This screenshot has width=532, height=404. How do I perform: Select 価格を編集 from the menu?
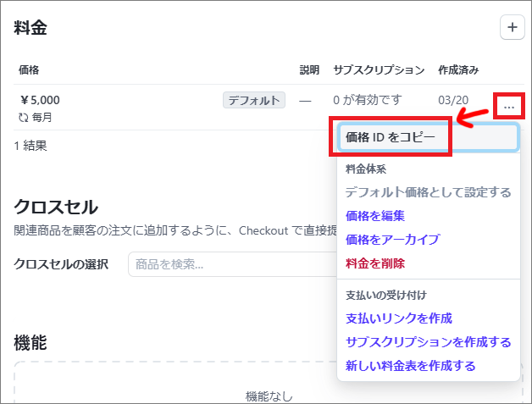pyautogui.click(x=375, y=216)
